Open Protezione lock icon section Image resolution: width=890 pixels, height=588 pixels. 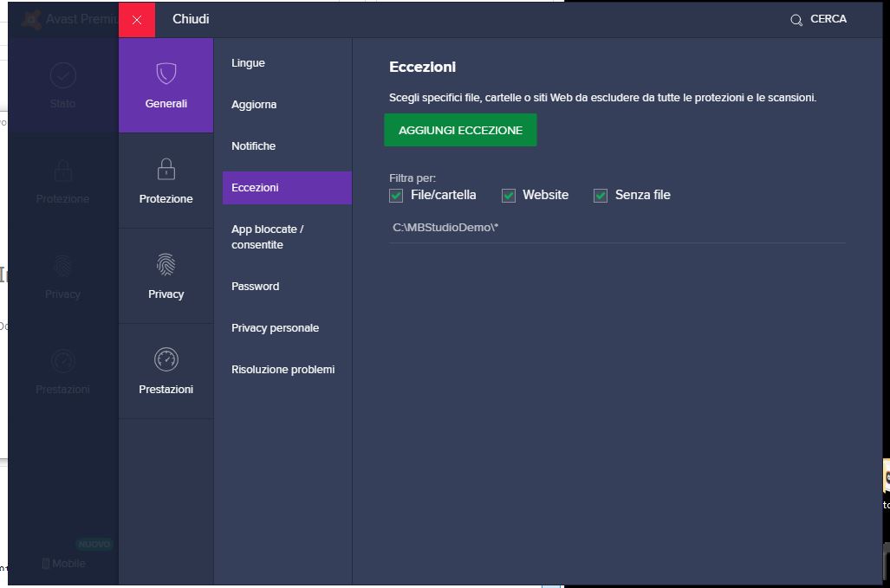(x=166, y=168)
